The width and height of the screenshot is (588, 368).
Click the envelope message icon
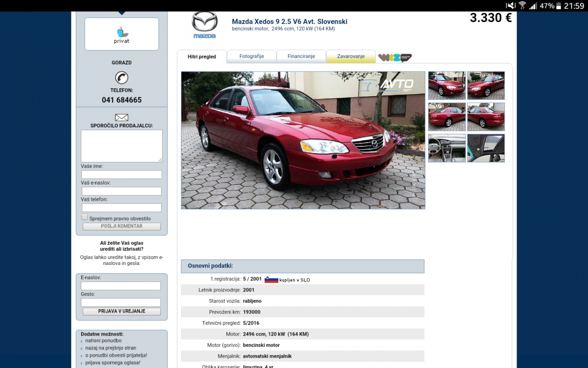coord(122,117)
